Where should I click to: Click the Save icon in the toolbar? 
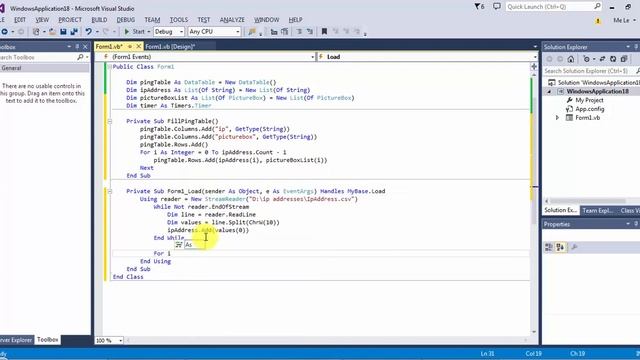click(63, 31)
